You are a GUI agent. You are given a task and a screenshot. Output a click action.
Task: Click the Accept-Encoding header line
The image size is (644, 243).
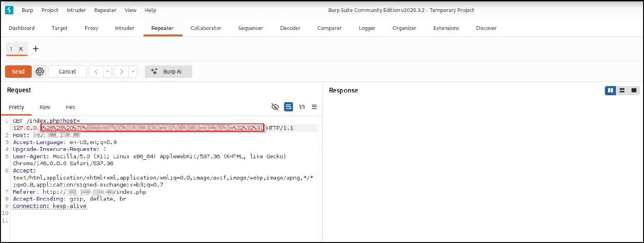pyautogui.click(x=69, y=199)
